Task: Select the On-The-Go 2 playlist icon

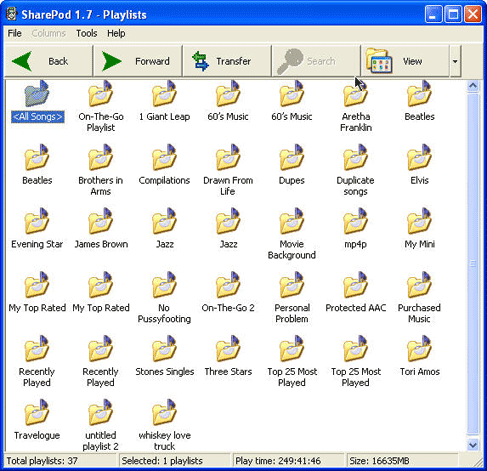Action: pos(228,284)
